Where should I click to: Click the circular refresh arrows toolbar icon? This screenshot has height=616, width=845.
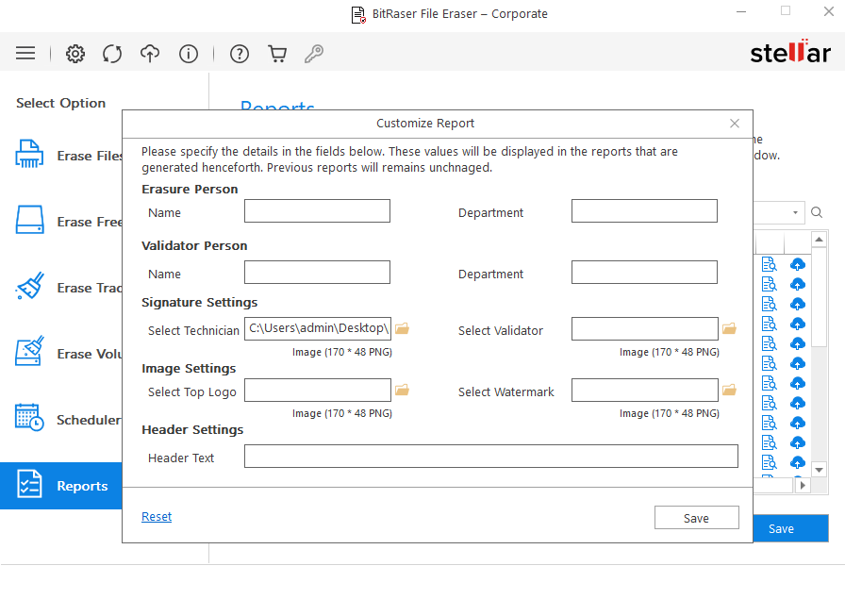point(112,54)
